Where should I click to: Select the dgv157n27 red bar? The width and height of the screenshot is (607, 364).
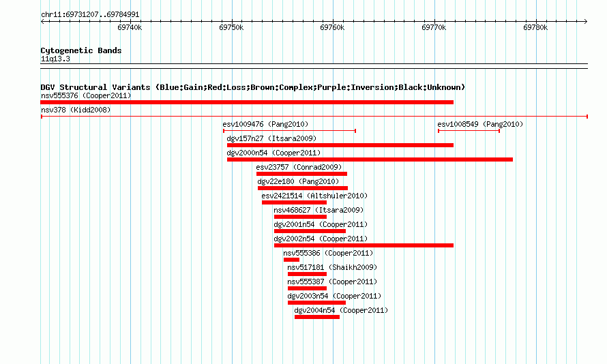coord(340,145)
